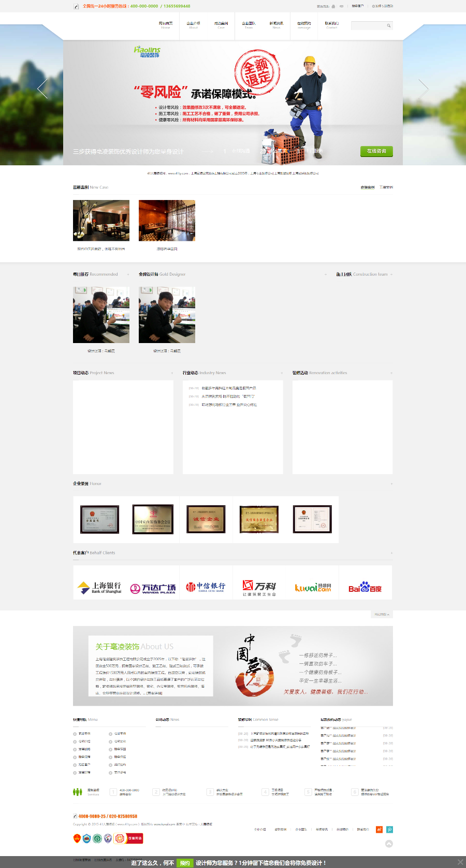The height and width of the screenshot is (868, 466).
Task: Close the bottom promotion bar
Action: 460,862
